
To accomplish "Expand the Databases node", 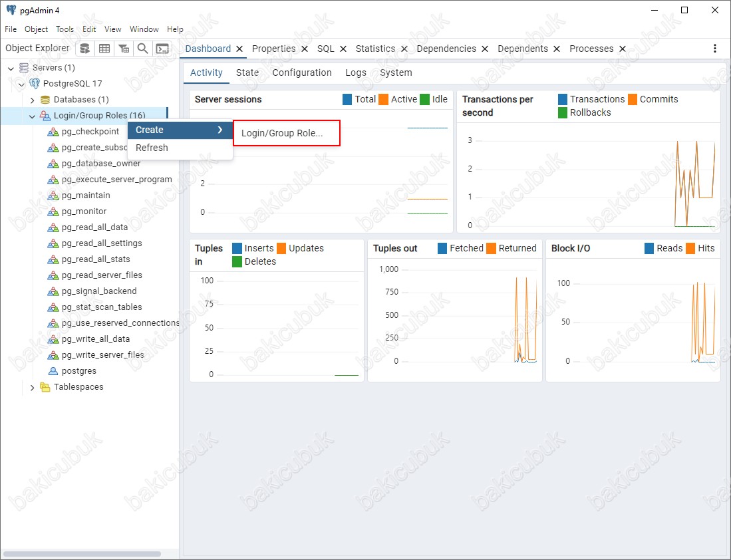I will (32, 100).
